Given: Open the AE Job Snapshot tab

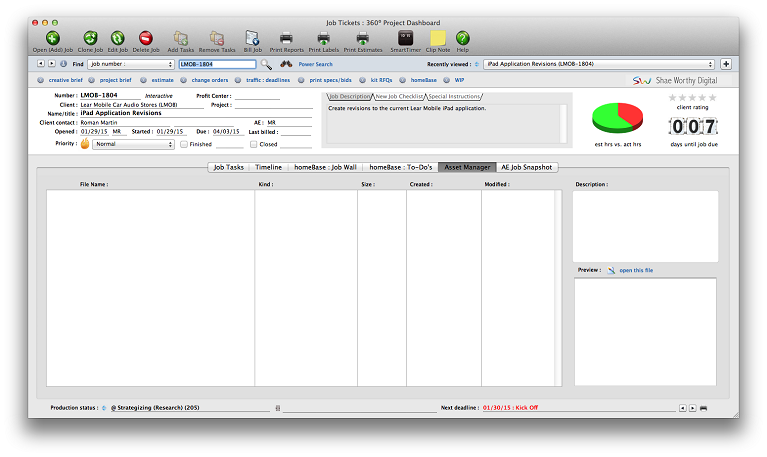Looking at the screenshot, I should coord(527,167).
